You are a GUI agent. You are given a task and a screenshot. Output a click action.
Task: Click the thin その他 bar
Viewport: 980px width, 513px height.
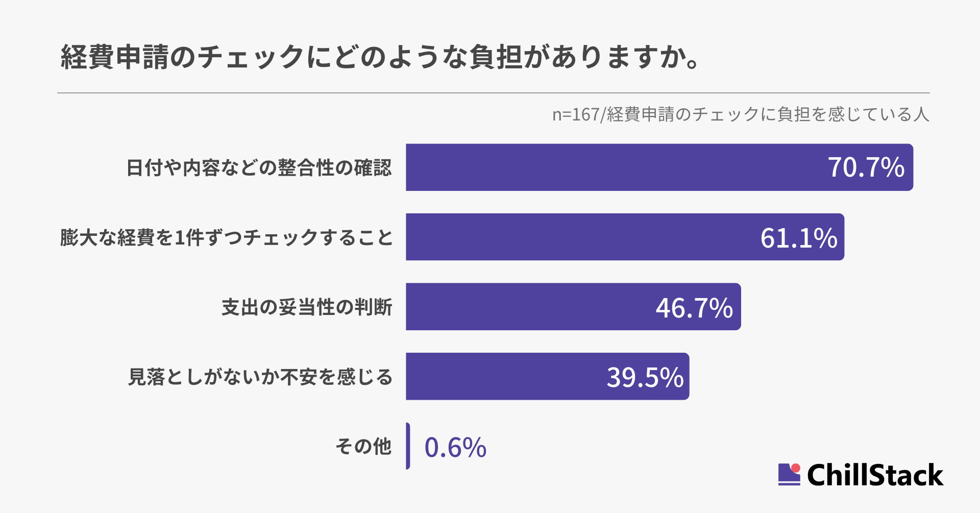pos(408,446)
